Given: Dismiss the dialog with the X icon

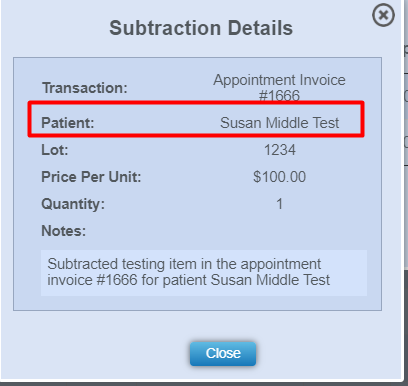Looking at the screenshot, I should (383, 15).
